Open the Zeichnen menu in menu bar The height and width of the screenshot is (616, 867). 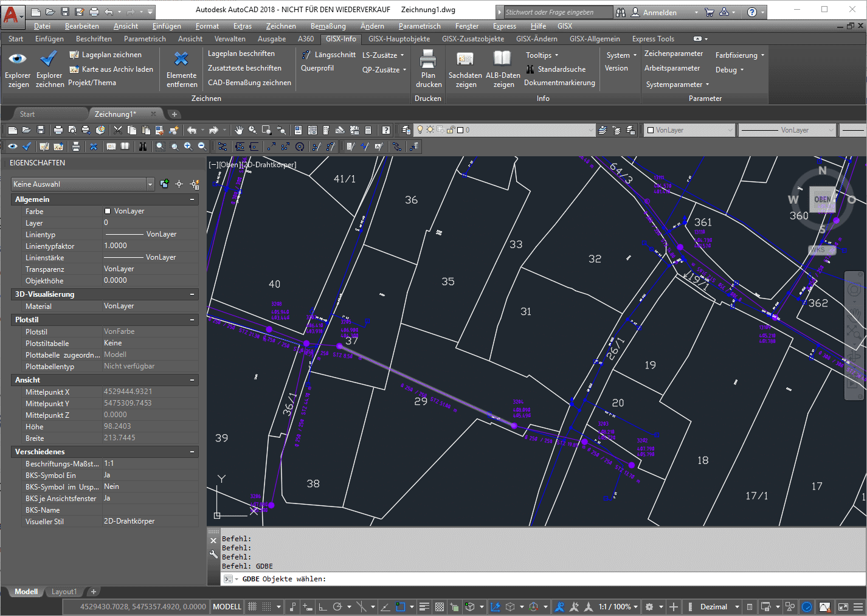click(281, 26)
